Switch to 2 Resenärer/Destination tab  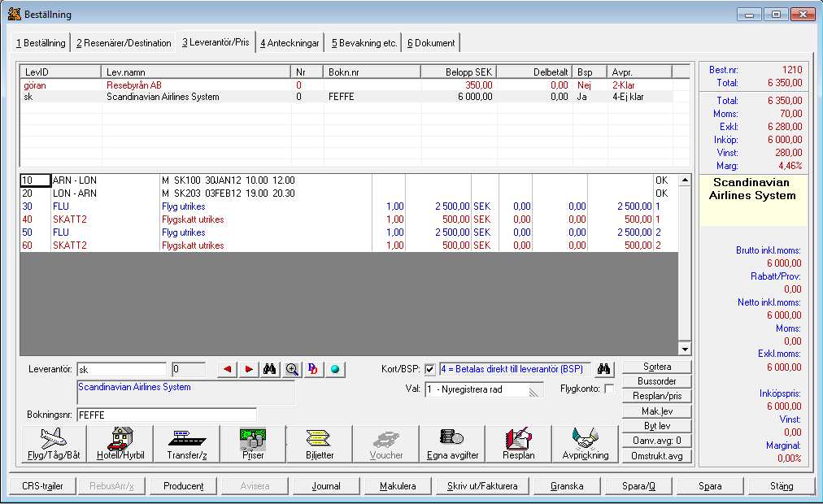[x=124, y=43]
